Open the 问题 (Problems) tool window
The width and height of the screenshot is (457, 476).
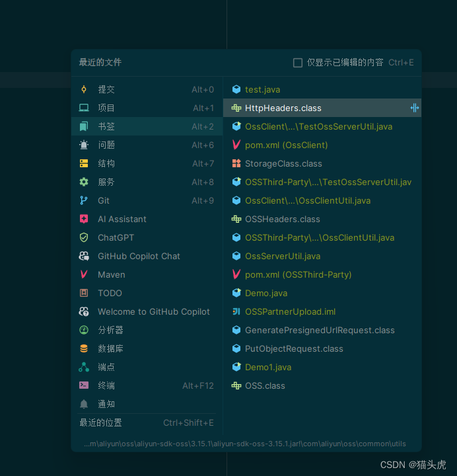point(147,145)
